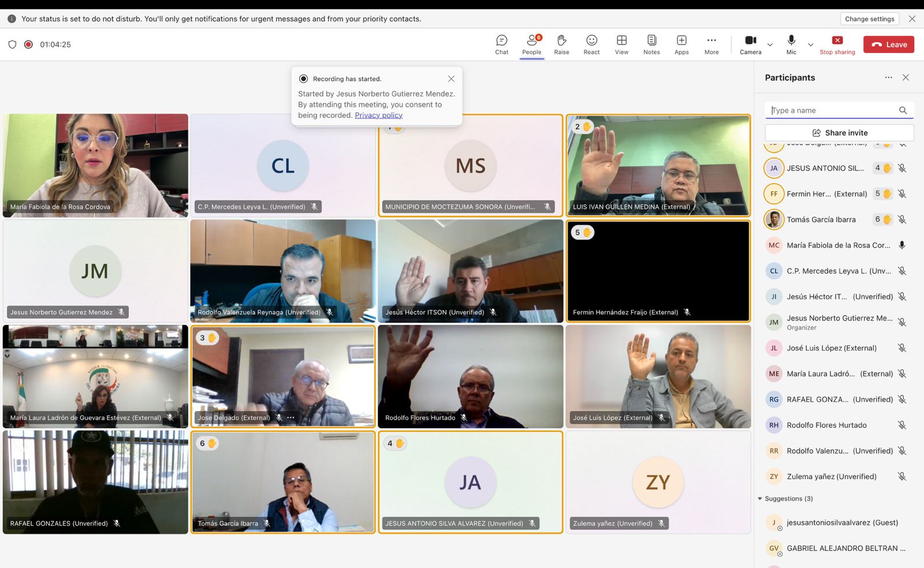Open the Privacy policy link
This screenshot has height=568, width=924.
pos(378,115)
